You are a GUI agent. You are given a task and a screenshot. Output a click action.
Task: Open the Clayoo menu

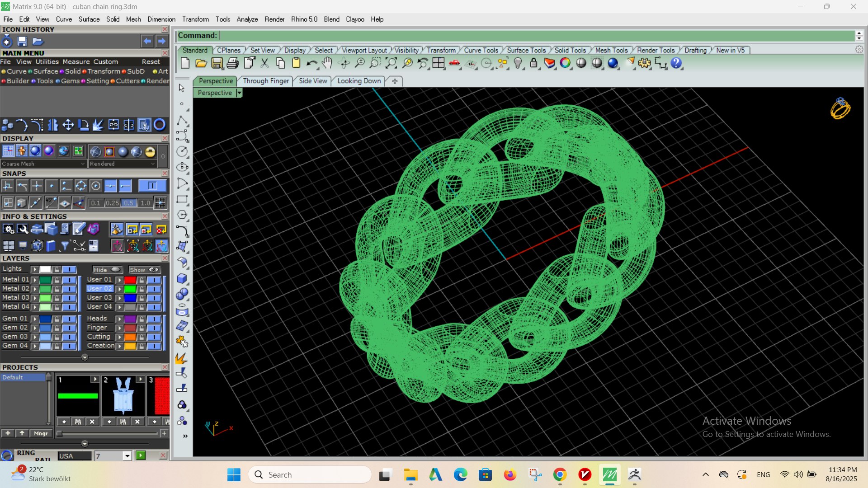point(355,19)
